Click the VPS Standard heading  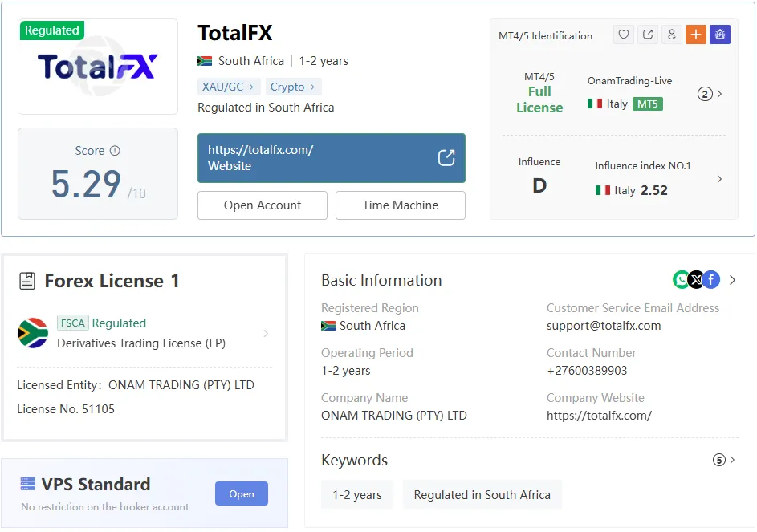tap(96, 484)
